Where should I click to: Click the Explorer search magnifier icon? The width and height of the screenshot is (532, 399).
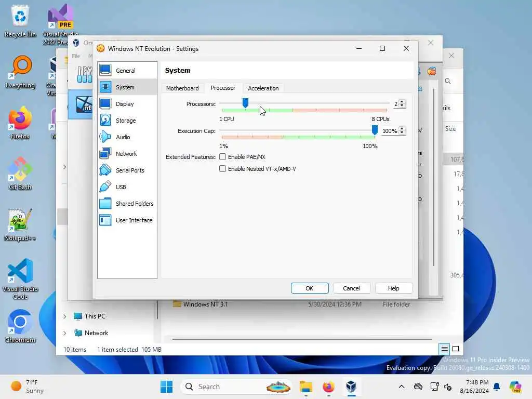pyautogui.click(x=448, y=81)
